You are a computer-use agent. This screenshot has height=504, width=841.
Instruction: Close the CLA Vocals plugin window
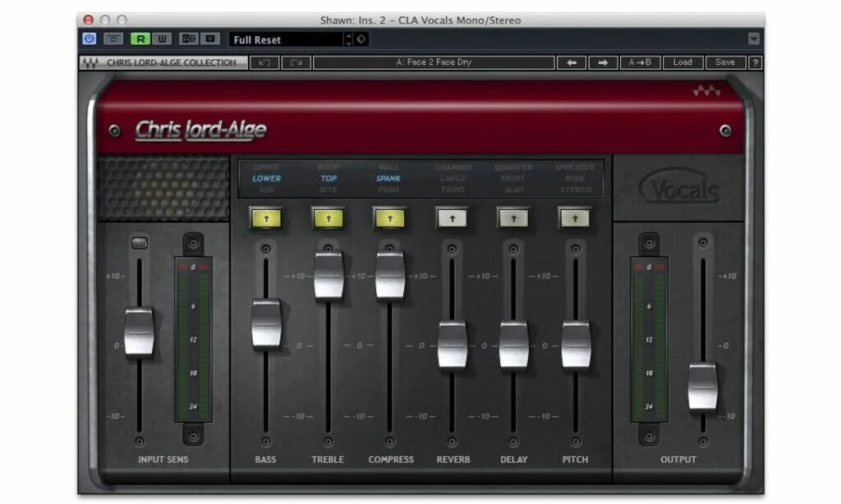pos(89,20)
